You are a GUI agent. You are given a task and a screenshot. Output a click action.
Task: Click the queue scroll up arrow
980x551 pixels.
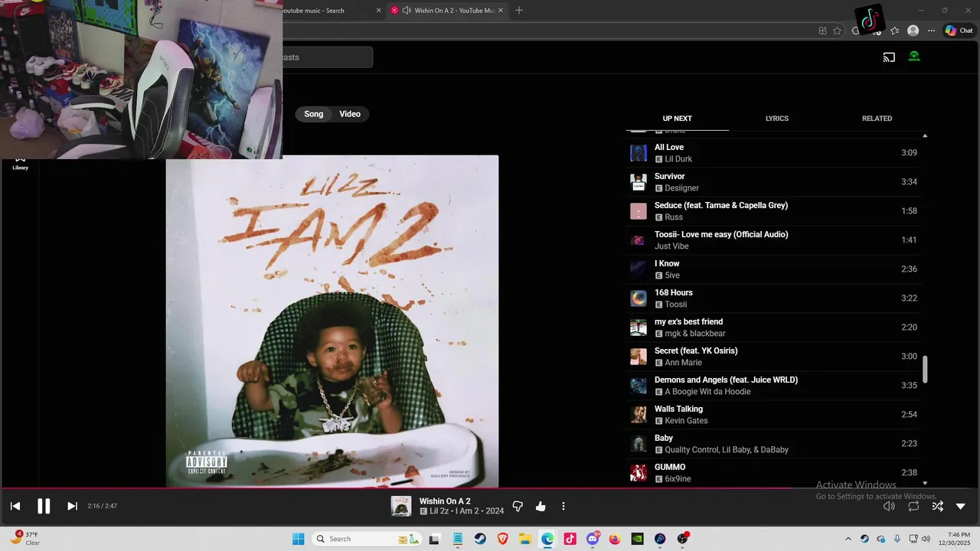[x=925, y=135]
